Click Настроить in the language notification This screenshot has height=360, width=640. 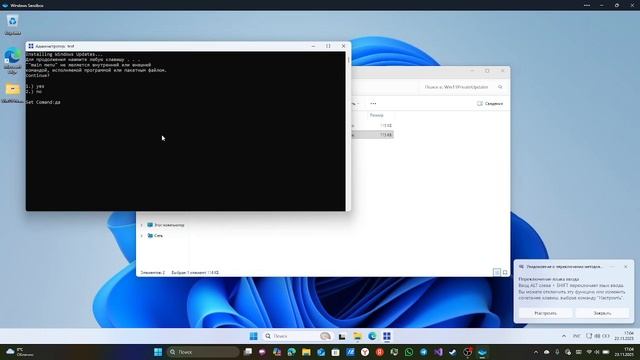click(x=545, y=313)
